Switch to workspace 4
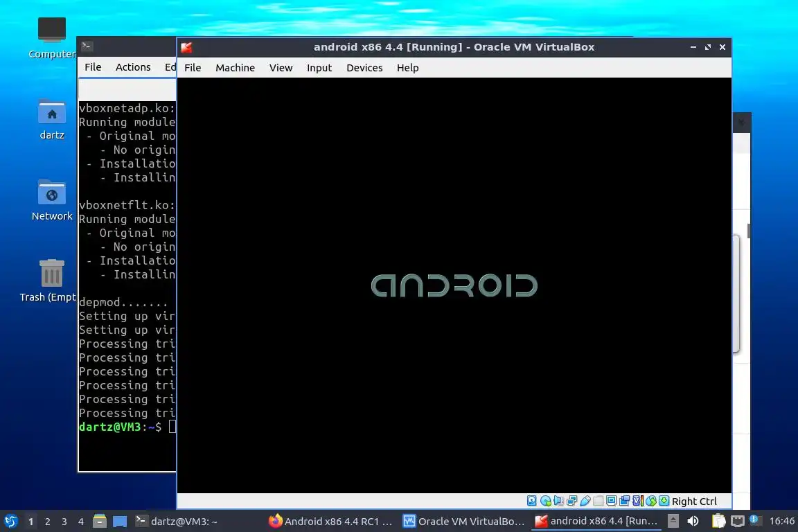Screen dimensions: 798x532 (x=81, y=522)
